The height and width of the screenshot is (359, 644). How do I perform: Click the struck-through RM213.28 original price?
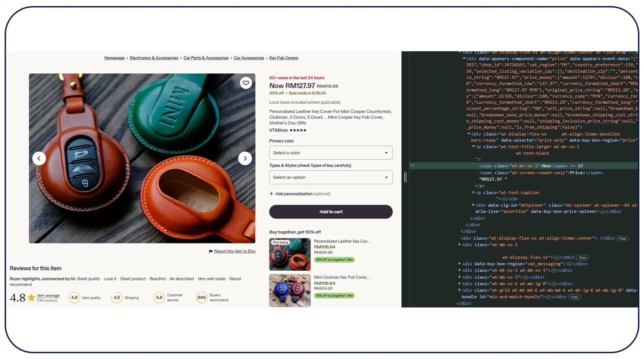click(327, 86)
